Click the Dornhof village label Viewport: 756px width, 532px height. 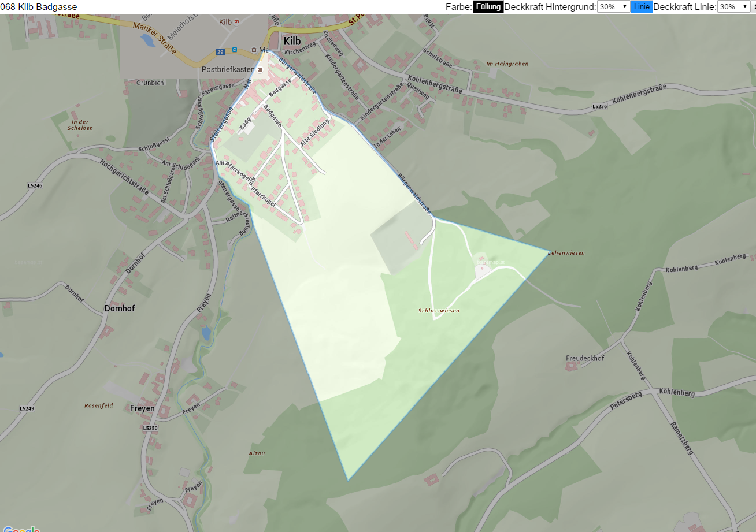(120, 308)
